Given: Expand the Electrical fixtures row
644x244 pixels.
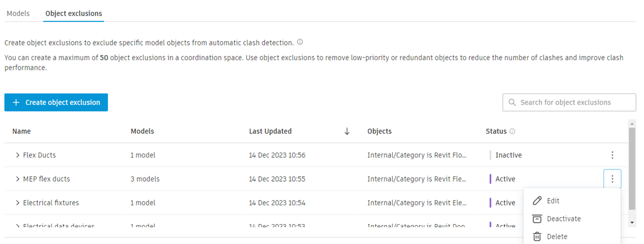Looking at the screenshot, I should [x=18, y=203].
